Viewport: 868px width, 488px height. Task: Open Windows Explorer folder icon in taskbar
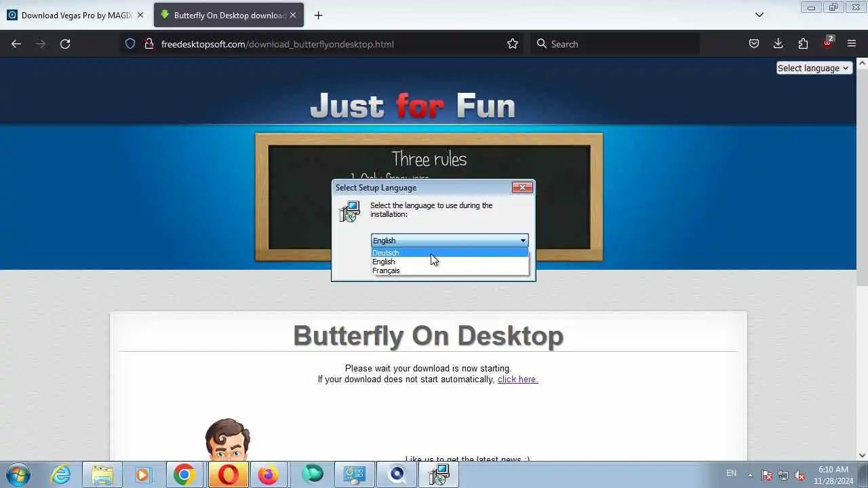pos(102,474)
